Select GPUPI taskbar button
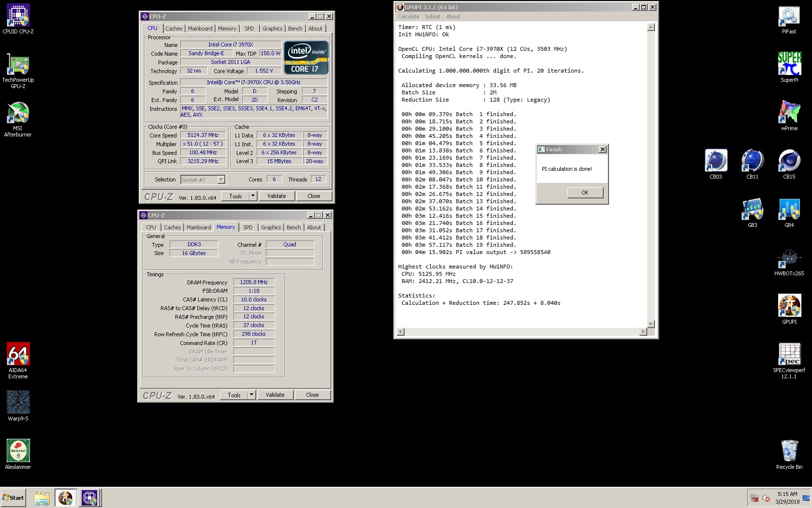Viewport: 812px width, 508px height. point(65,498)
